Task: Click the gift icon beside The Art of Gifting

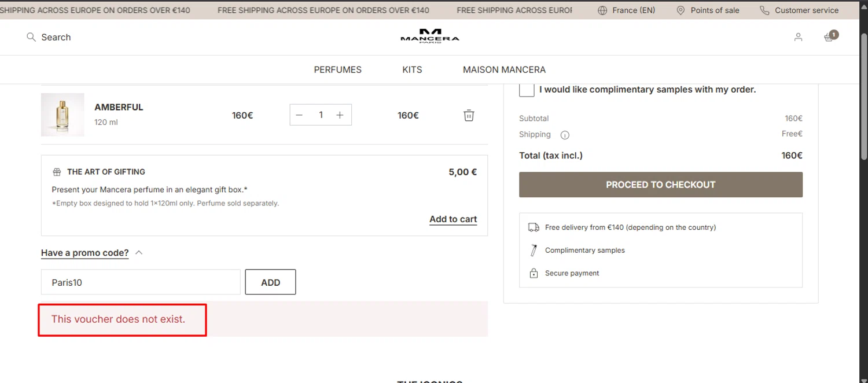Action: (x=57, y=172)
